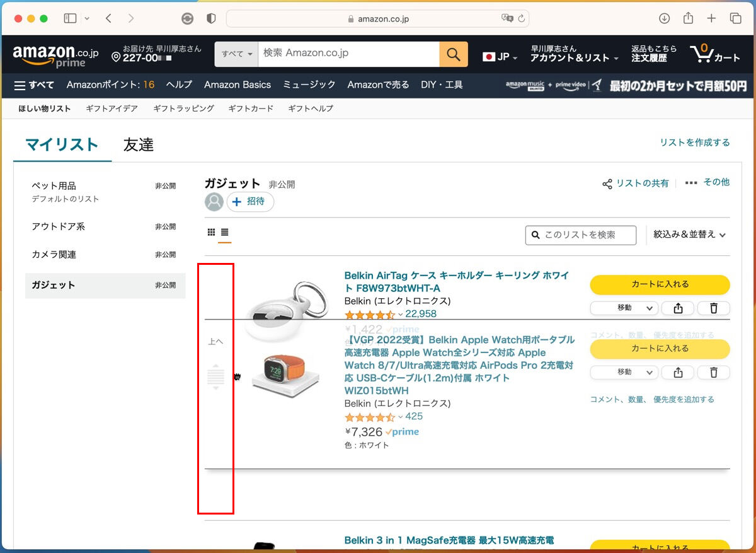
Task: Open ギフトヘルプ in the sub navigation
Action: 311,108
